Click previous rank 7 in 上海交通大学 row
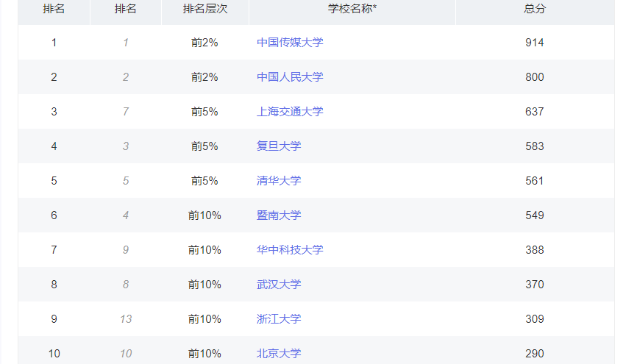This screenshot has width=623, height=364. pyautogui.click(x=126, y=112)
